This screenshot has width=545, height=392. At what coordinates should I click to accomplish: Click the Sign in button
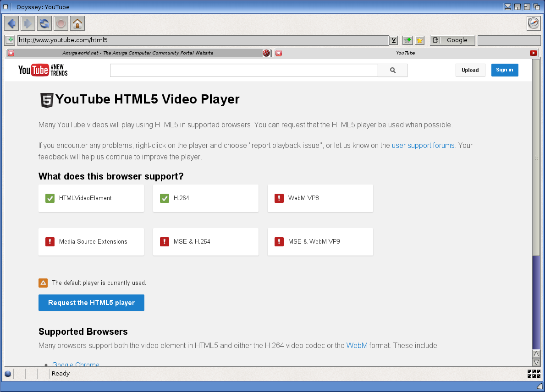click(505, 70)
